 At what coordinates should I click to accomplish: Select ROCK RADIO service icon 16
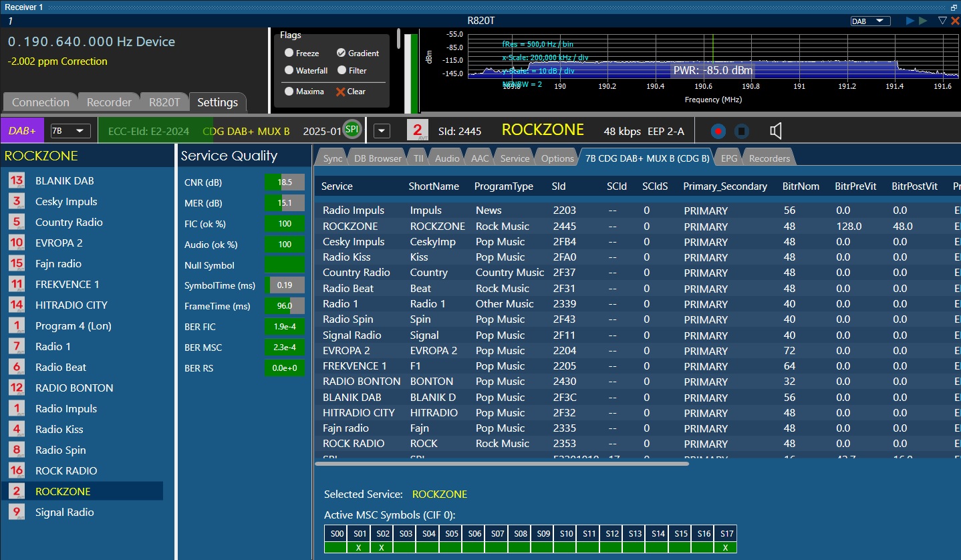click(x=17, y=470)
